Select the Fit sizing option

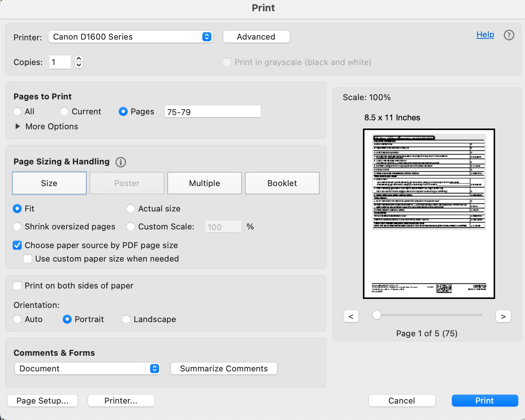coord(17,209)
